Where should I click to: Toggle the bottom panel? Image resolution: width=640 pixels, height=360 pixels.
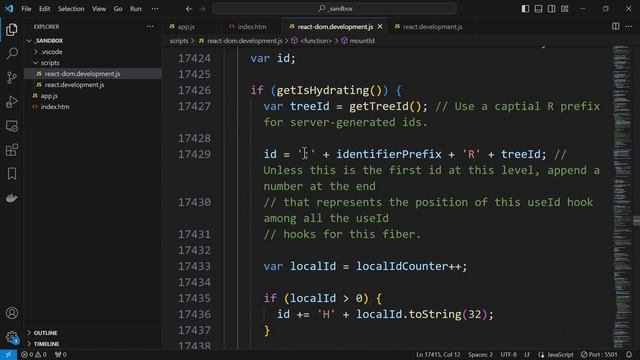tap(538, 9)
